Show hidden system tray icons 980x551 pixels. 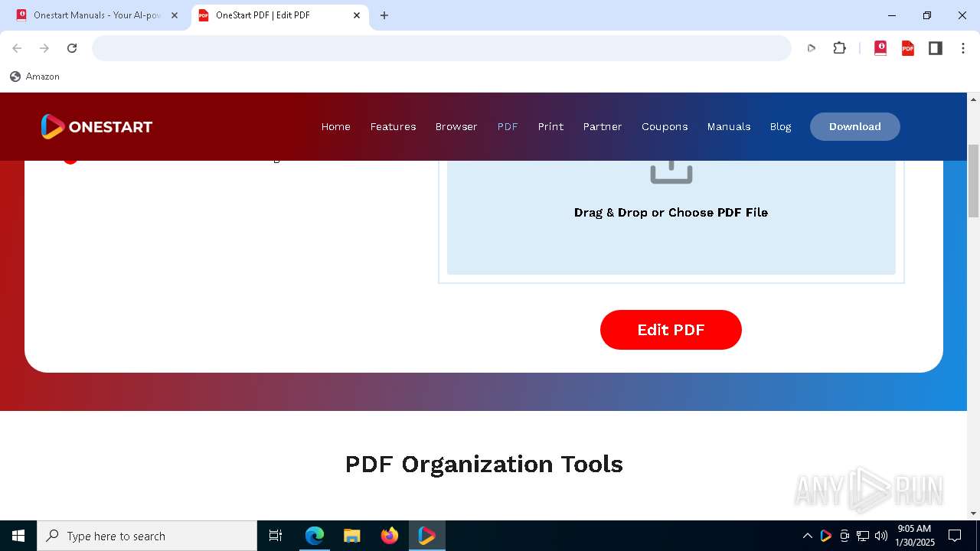(x=807, y=536)
